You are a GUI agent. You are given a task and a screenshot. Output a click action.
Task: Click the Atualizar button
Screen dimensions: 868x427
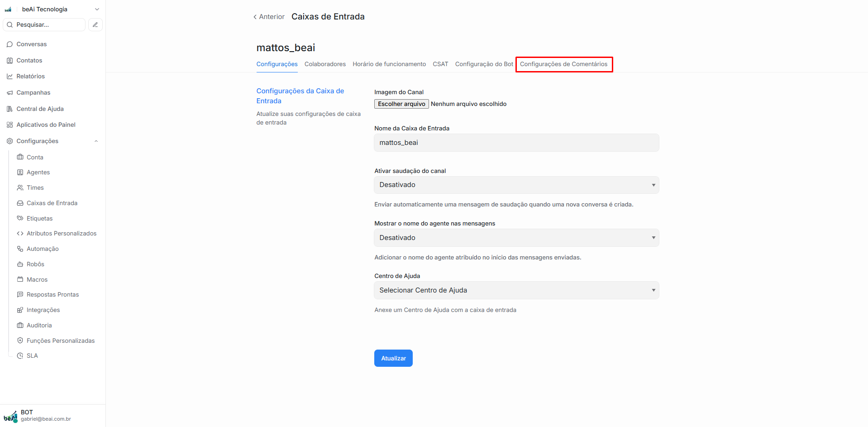click(x=393, y=358)
